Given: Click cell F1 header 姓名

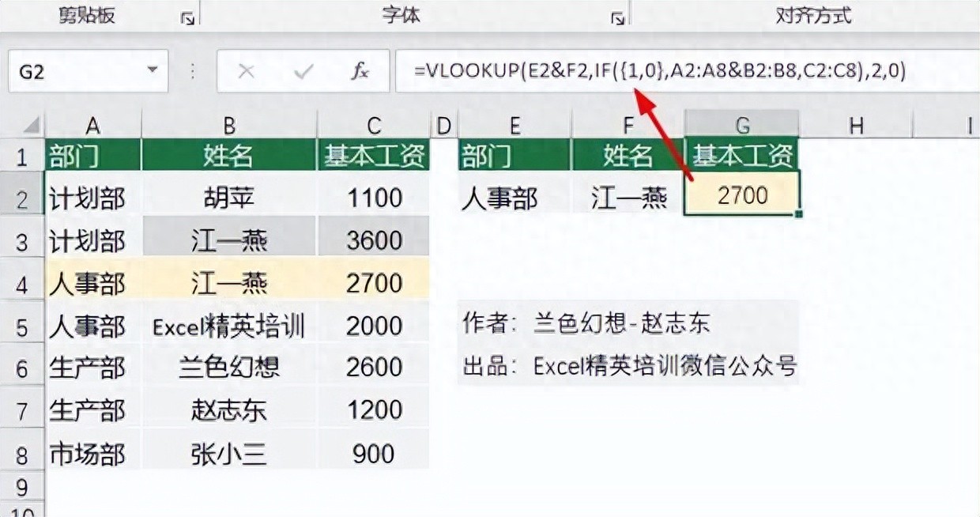Looking at the screenshot, I should (628, 155).
